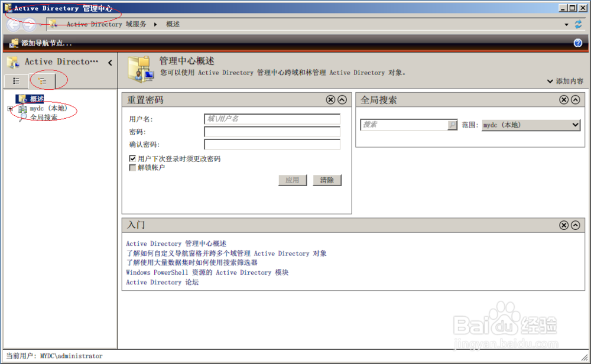The image size is (591, 364).
Task: Click the 清除 button
Action: [327, 180]
